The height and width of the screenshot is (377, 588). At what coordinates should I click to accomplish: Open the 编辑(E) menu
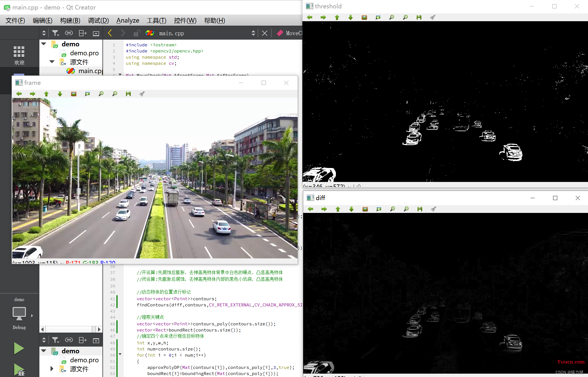point(42,20)
